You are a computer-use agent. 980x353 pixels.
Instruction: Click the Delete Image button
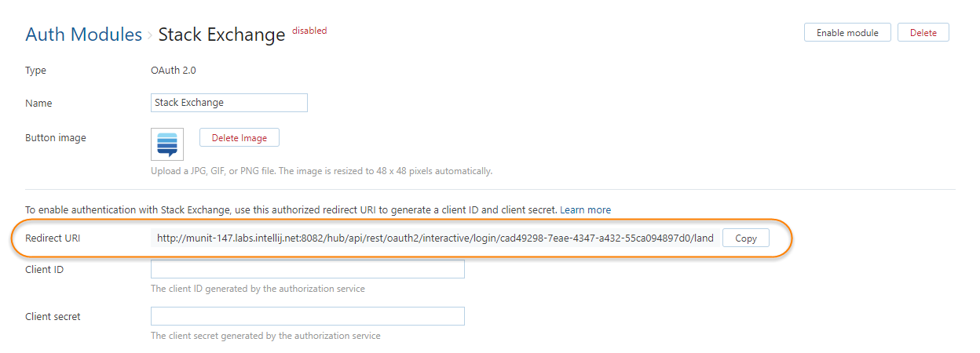click(240, 137)
